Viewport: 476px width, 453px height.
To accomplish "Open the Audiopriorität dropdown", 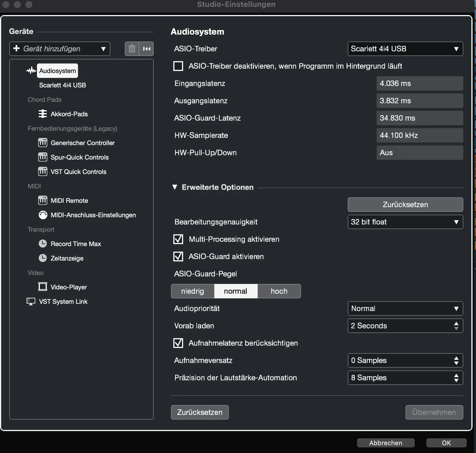I will (405, 308).
